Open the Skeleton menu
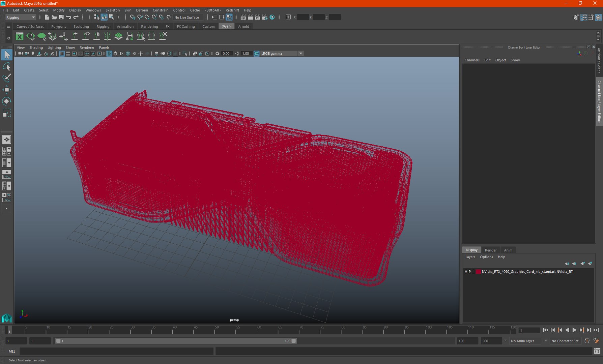Image resolution: width=603 pixels, height=364 pixels. click(x=112, y=10)
